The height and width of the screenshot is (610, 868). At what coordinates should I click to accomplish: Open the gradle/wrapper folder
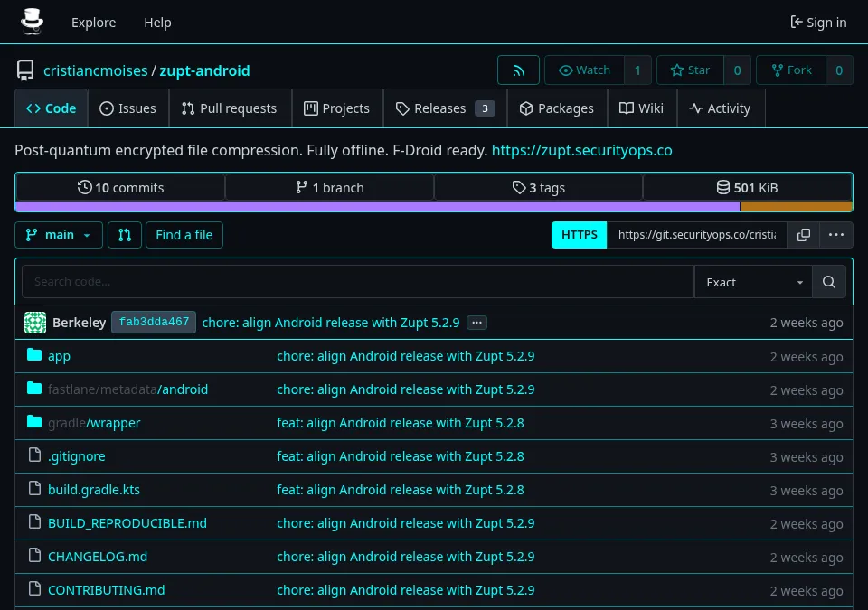(x=94, y=423)
